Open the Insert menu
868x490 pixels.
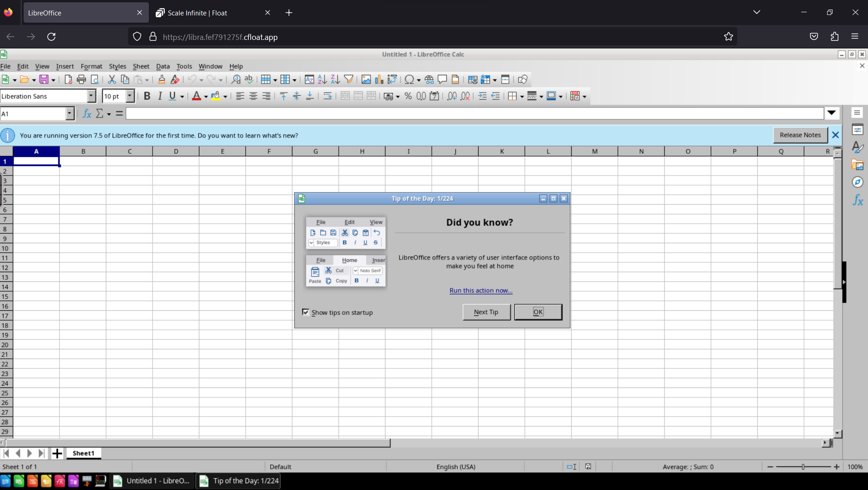click(65, 66)
